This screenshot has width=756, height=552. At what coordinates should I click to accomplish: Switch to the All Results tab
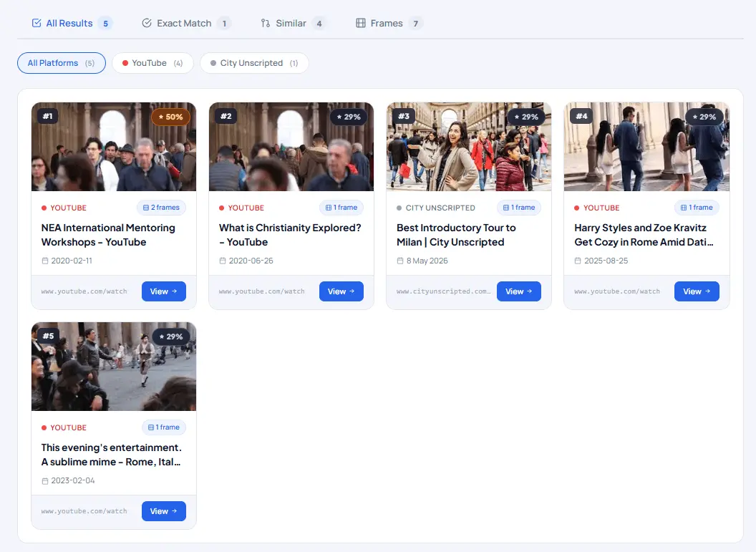coord(72,23)
